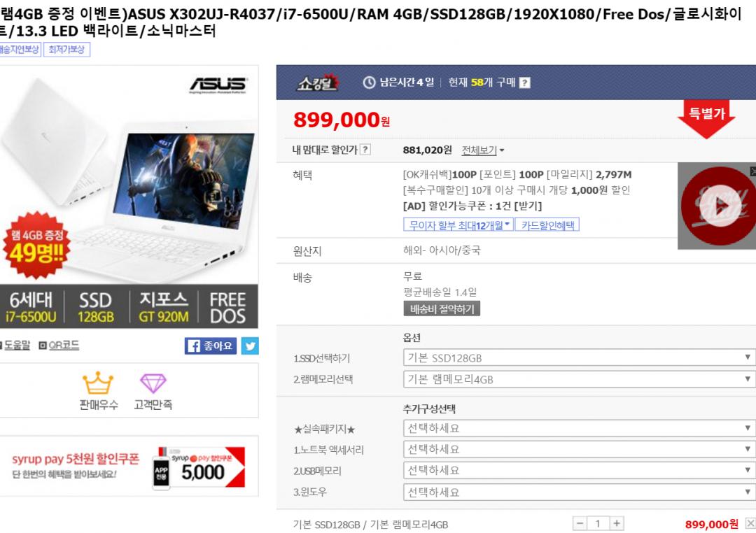Expand the 노트북 액세서리 selection dropdown
This screenshot has height=533, width=756.
(x=579, y=449)
